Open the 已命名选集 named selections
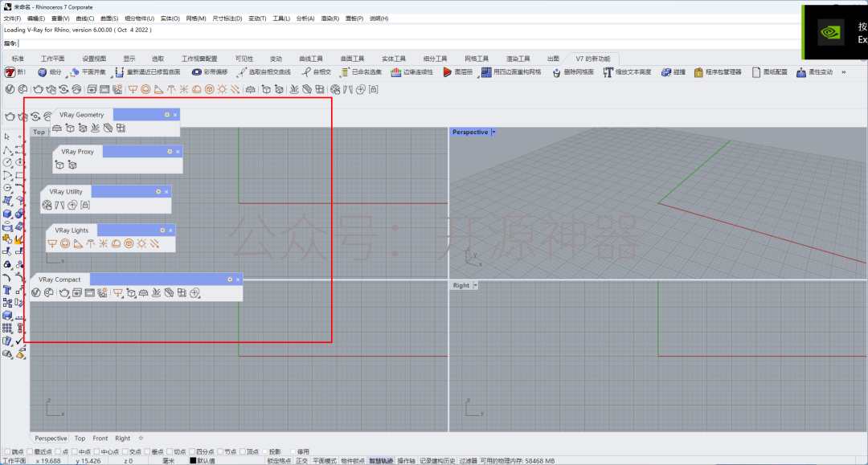 point(361,72)
